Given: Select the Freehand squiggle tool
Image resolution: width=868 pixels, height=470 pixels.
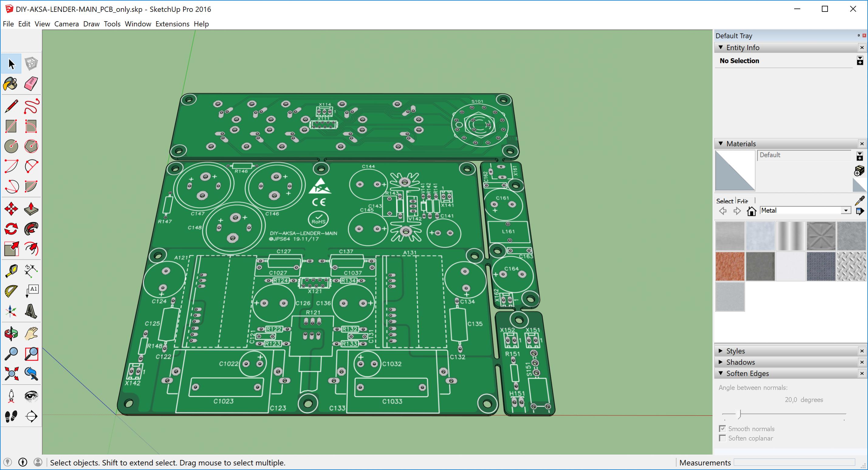Looking at the screenshot, I should coord(31,106).
